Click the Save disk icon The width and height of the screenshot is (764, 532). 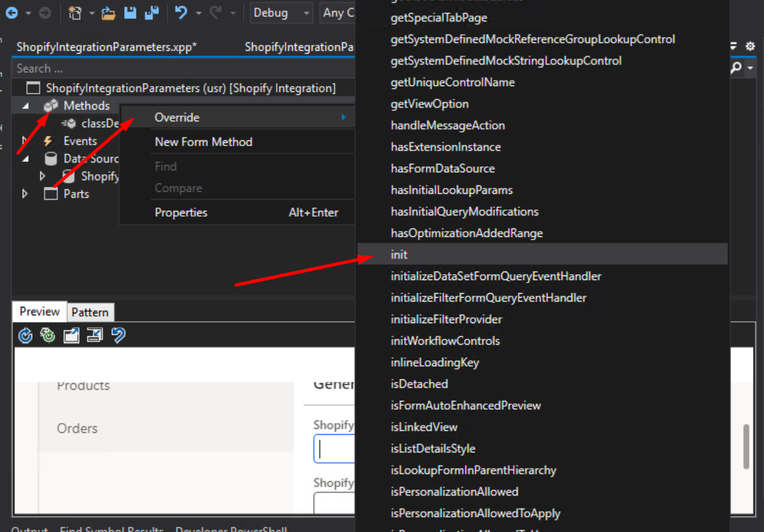click(130, 13)
